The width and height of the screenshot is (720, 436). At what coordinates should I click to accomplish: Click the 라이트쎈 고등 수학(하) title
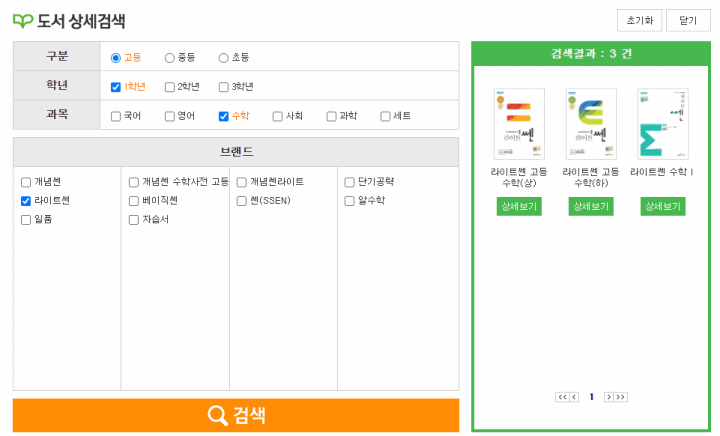pyautogui.click(x=591, y=177)
